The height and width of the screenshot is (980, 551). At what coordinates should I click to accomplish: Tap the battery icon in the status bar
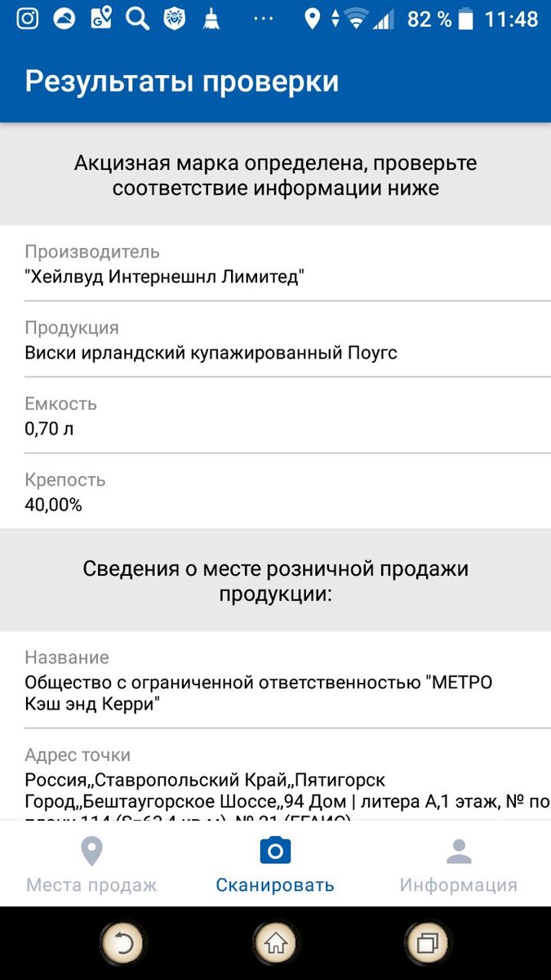tap(466, 18)
